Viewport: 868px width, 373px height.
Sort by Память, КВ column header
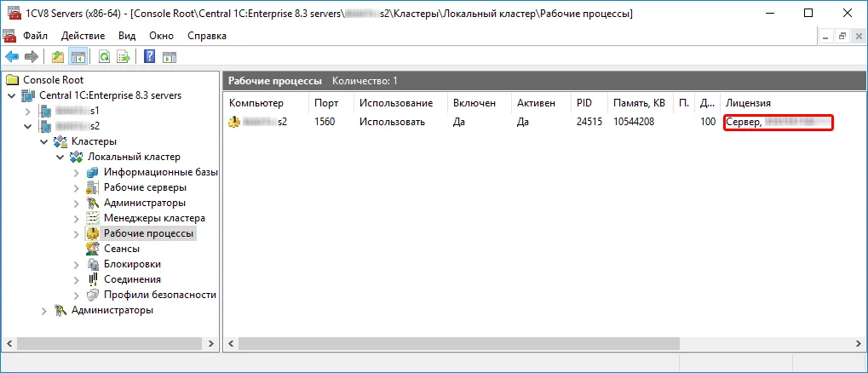point(640,103)
